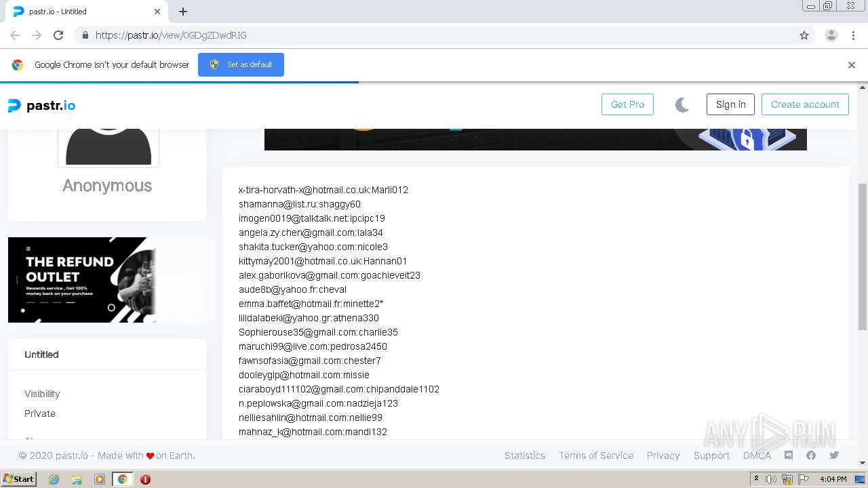Open the Twitter footer icon
Screen dimensions: 868x488
(x=834, y=455)
